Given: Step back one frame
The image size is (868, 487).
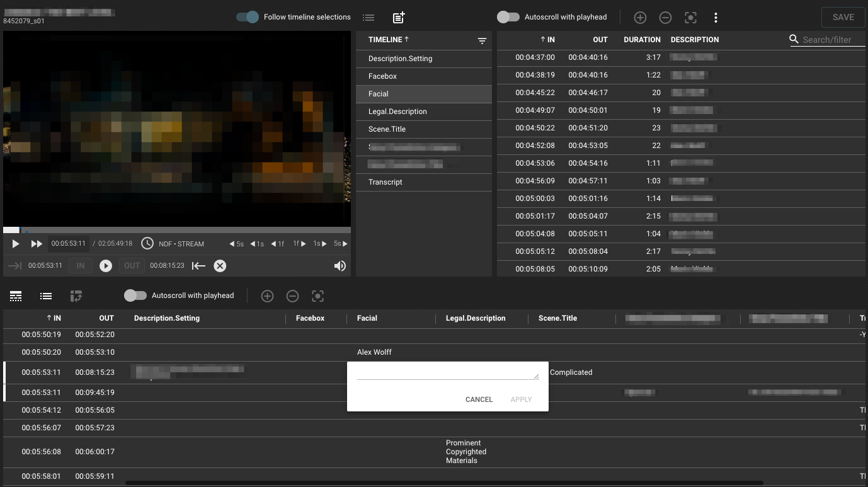Looking at the screenshot, I should point(278,244).
